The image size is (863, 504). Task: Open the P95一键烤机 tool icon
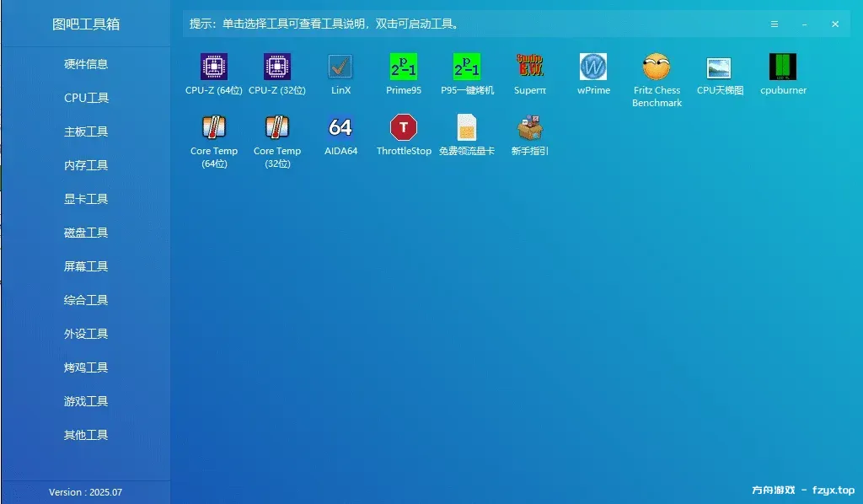467,67
